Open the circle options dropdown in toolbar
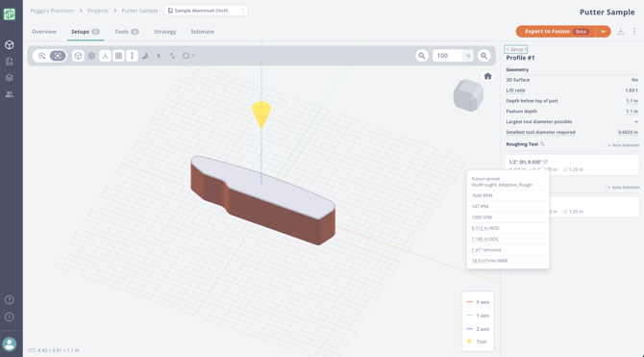 coord(188,56)
